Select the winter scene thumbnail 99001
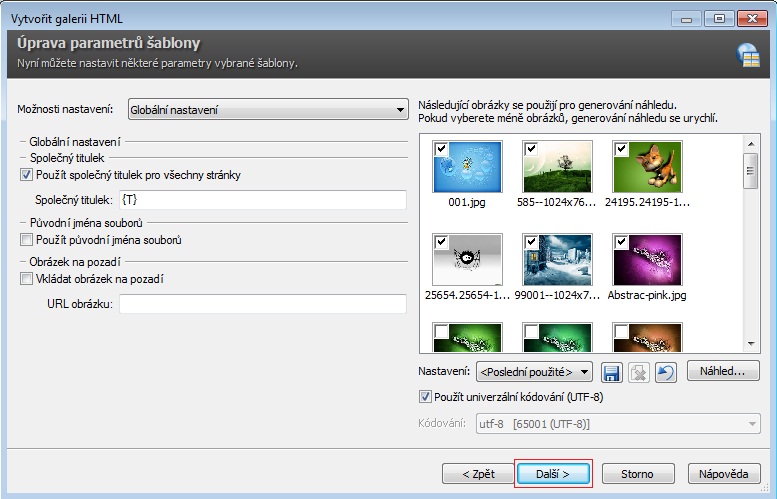 click(557, 261)
